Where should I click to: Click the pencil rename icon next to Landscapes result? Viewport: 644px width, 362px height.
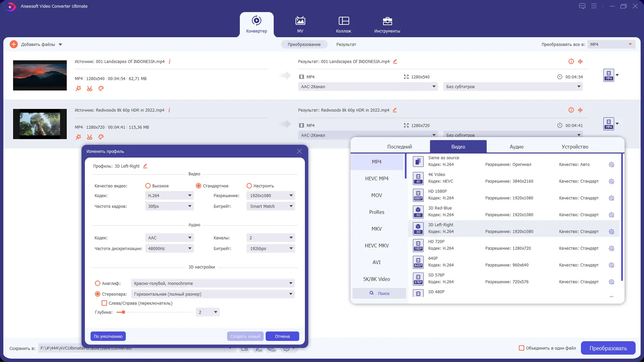(395, 61)
